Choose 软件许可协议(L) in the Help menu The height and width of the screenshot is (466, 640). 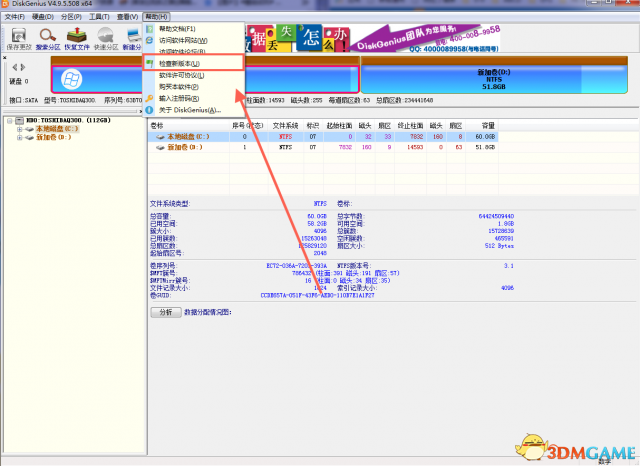(x=193, y=75)
